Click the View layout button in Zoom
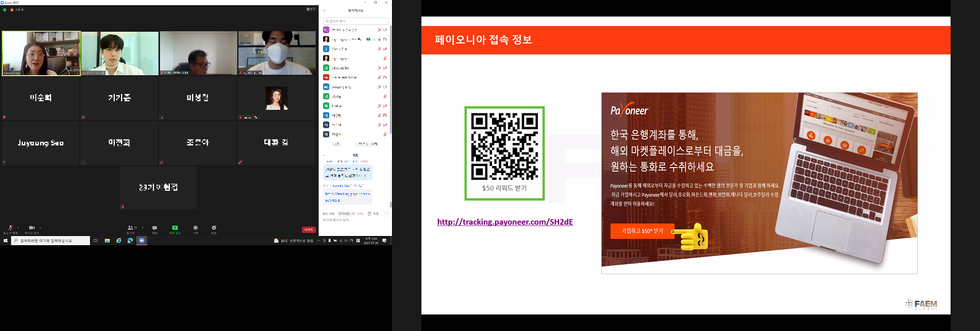This screenshot has height=331, width=980. click(x=311, y=9)
